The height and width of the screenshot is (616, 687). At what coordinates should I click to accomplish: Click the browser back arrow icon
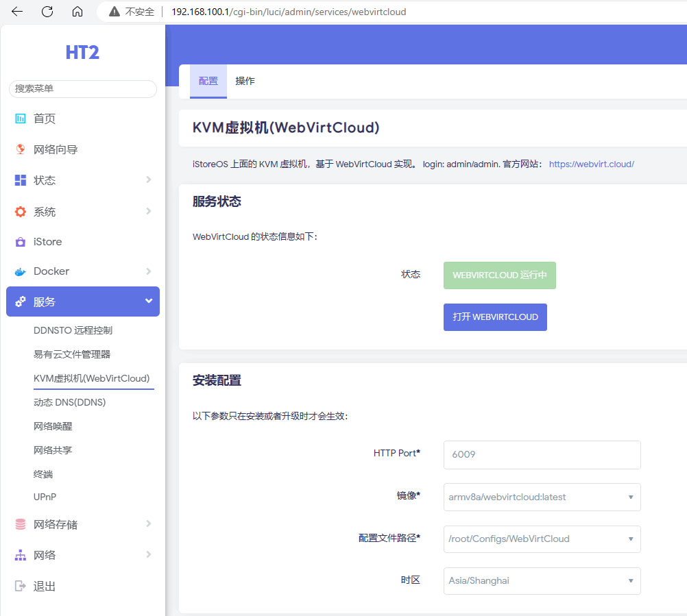[x=17, y=12]
